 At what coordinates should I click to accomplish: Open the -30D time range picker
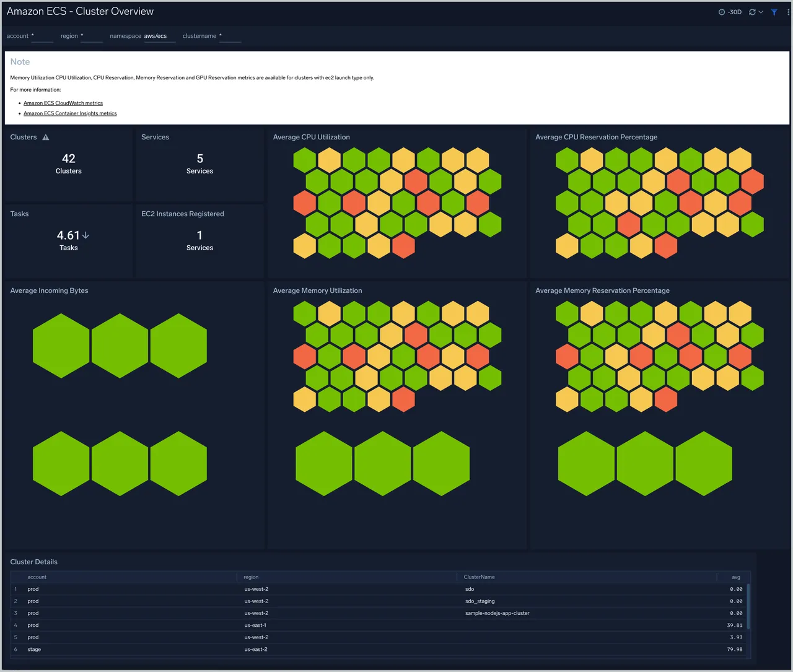(x=730, y=12)
